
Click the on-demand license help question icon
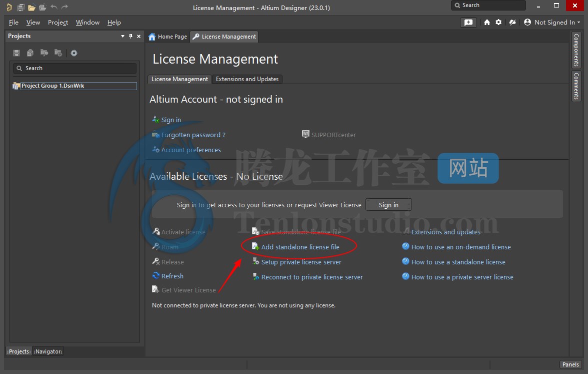405,246
